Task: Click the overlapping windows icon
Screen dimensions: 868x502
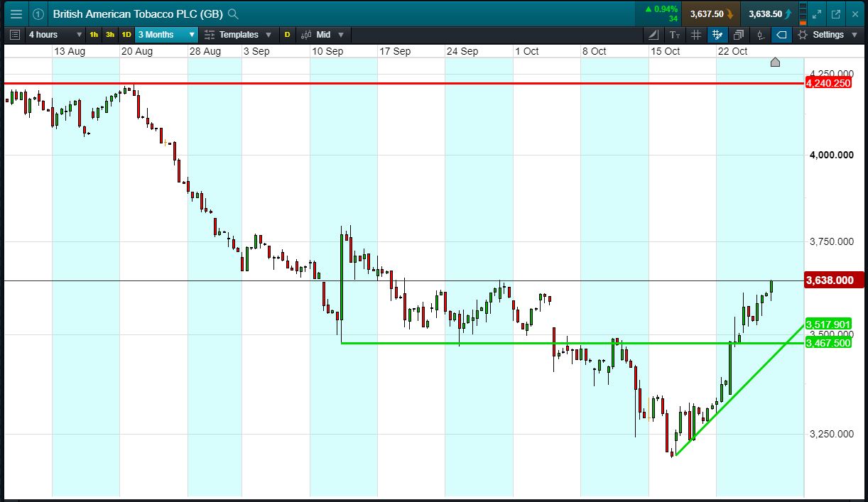Action: click(x=739, y=34)
